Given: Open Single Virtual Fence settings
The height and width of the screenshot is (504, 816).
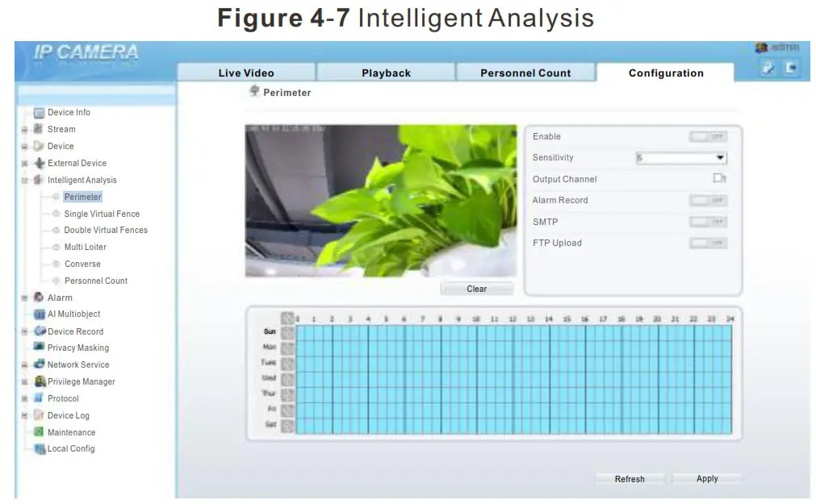Looking at the screenshot, I should pyautogui.click(x=102, y=214).
